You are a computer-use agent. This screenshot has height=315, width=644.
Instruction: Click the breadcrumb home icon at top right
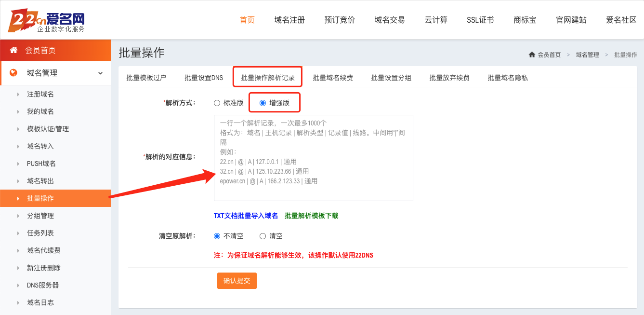532,55
